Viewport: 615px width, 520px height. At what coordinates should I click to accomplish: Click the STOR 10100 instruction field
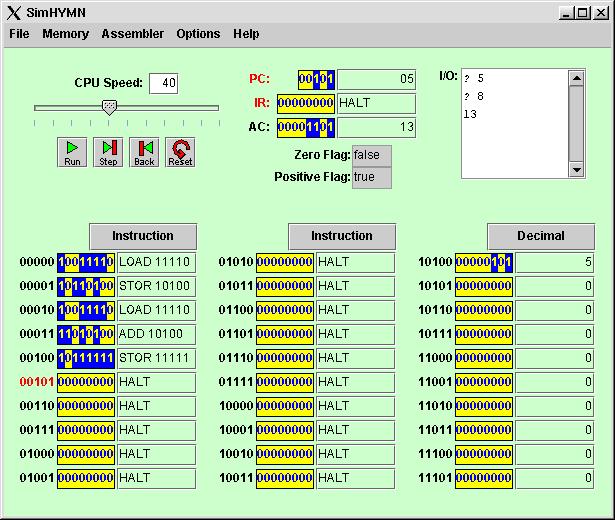point(156,286)
